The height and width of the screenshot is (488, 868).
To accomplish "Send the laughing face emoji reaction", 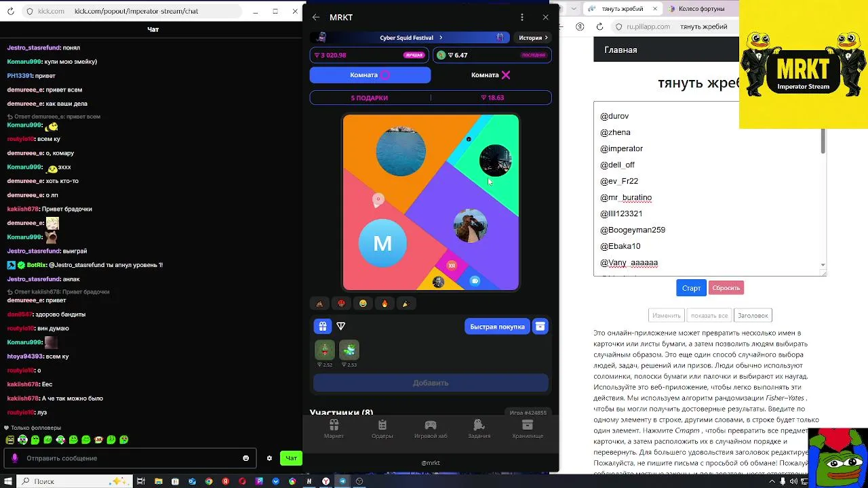I will (x=363, y=304).
